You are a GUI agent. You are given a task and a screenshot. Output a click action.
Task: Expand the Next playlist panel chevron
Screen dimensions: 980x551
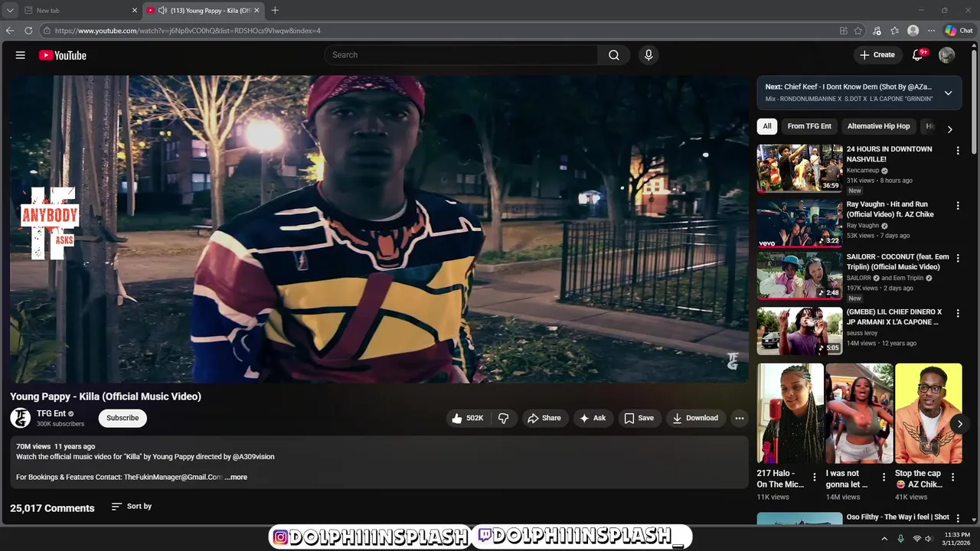point(948,93)
